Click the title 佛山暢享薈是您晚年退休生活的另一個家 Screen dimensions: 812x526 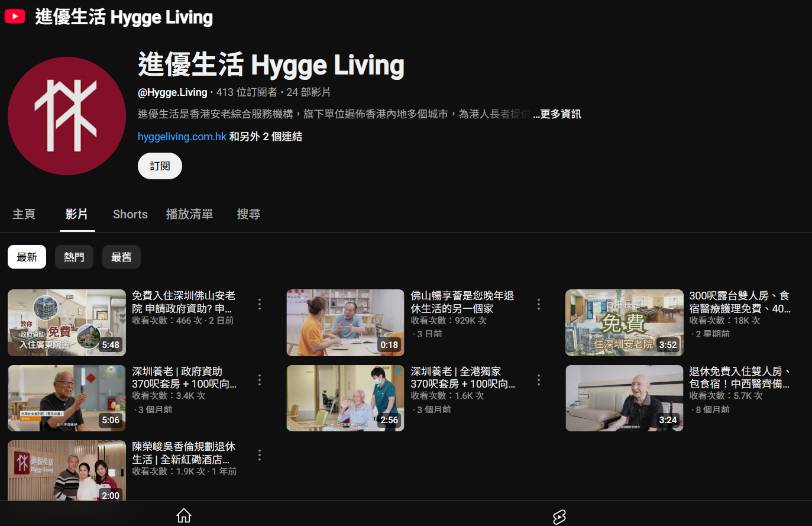pos(462,302)
